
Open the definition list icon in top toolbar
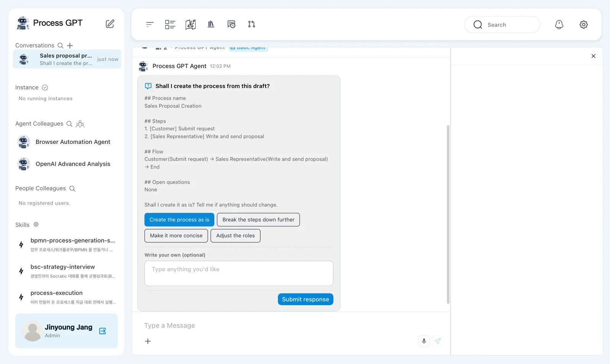pos(170,24)
